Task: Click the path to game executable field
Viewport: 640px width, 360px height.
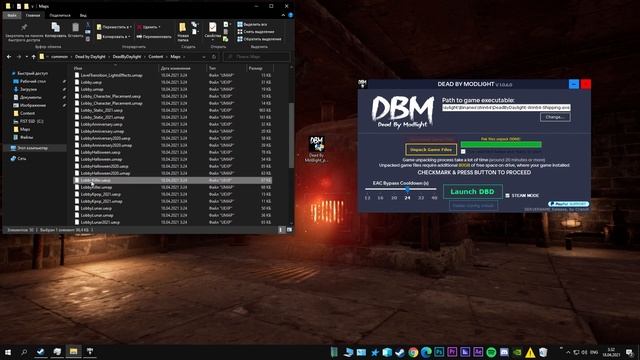Action: coord(506,107)
